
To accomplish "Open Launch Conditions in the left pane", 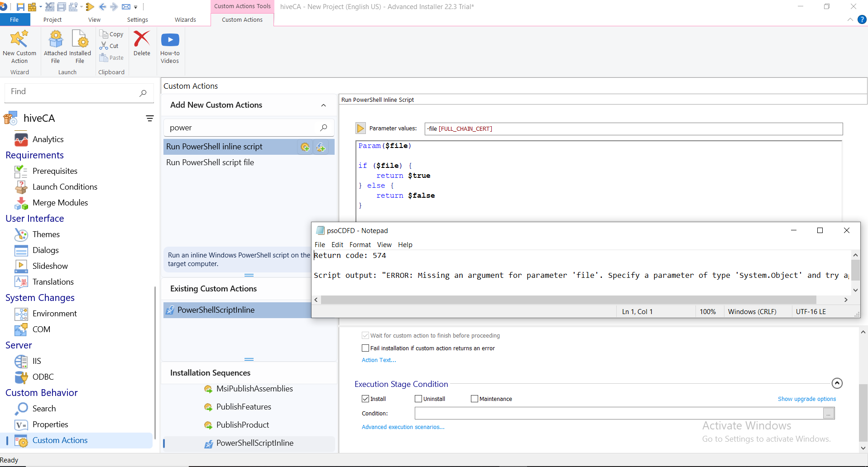I will 65,187.
